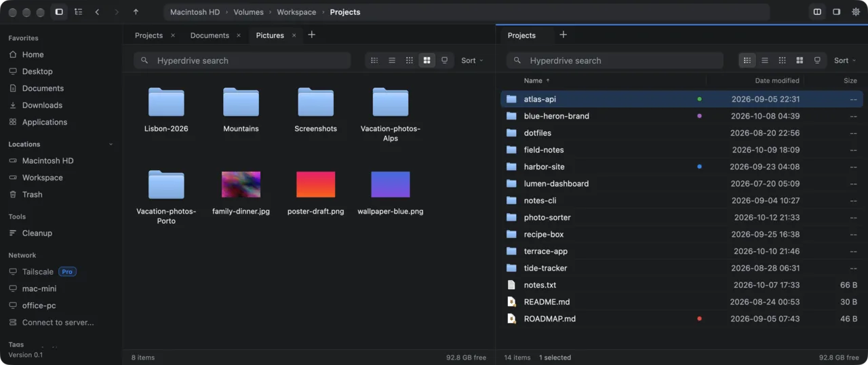
Task: Toggle the sidebar visibility button
Action: coord(59,12)
